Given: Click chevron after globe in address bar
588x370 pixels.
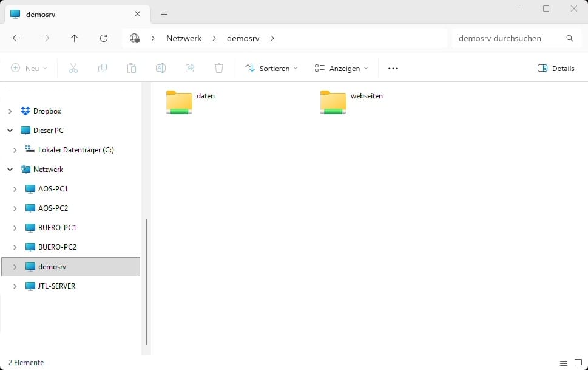Looking at the screenshot, I should 153,38.
